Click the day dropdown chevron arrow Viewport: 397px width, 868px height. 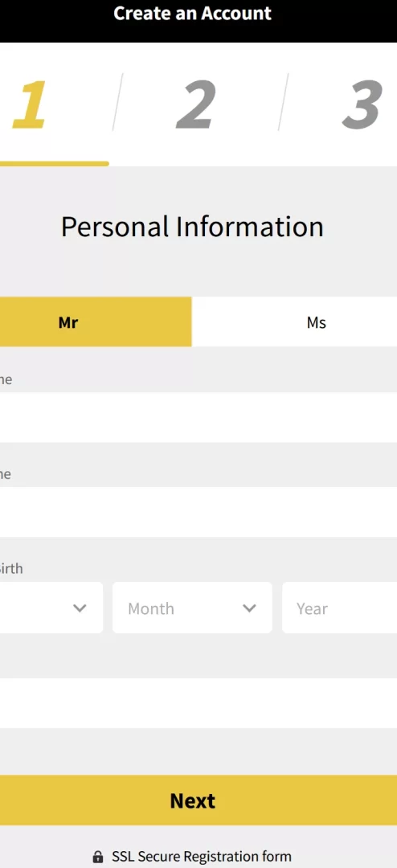tap(80, 608)
